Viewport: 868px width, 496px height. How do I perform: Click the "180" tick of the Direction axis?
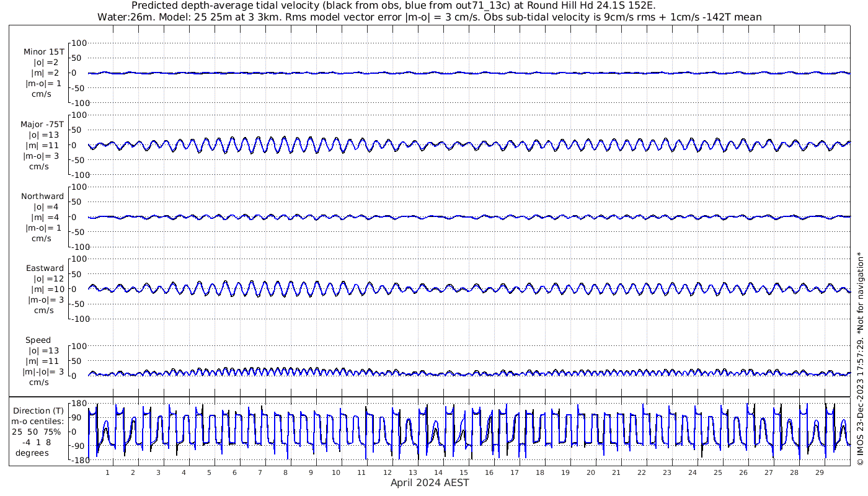pyautogui.click(x=78, y=404)
